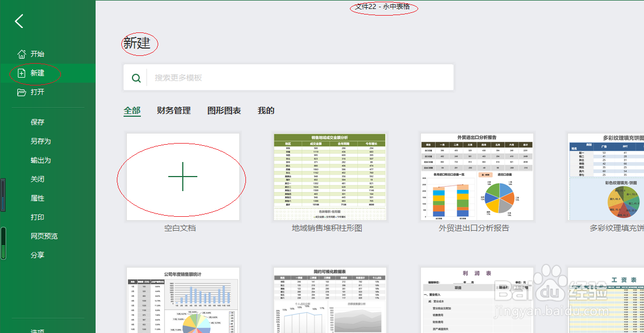Switch to the 我的 tab
Screen dimensions: 644x333
pyautogui.click(x=266, y=111)
